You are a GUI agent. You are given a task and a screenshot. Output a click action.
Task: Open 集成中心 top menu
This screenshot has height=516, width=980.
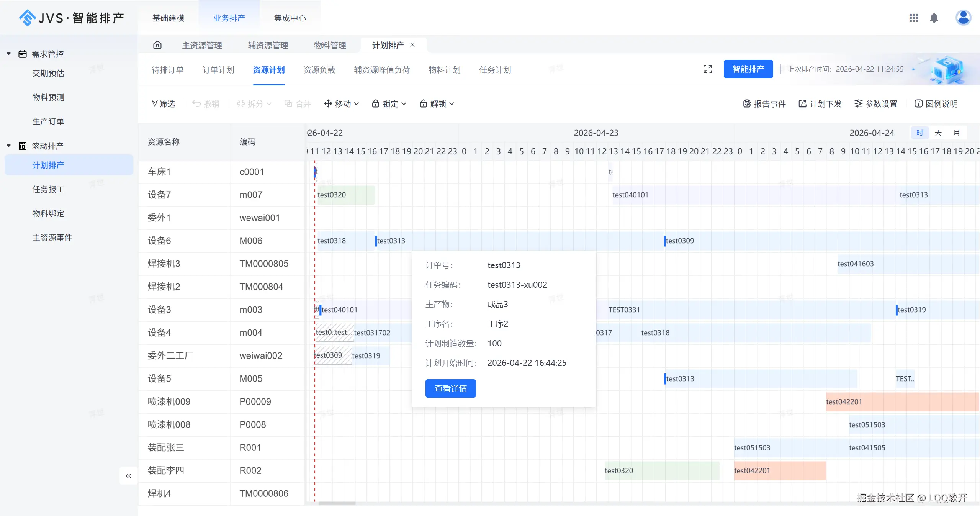click(290, 18)
